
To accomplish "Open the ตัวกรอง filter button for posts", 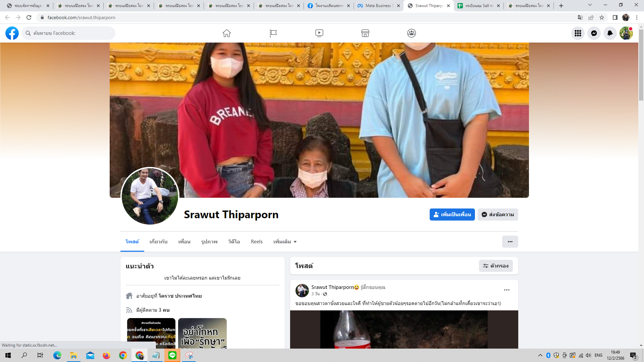I will 496,266.
